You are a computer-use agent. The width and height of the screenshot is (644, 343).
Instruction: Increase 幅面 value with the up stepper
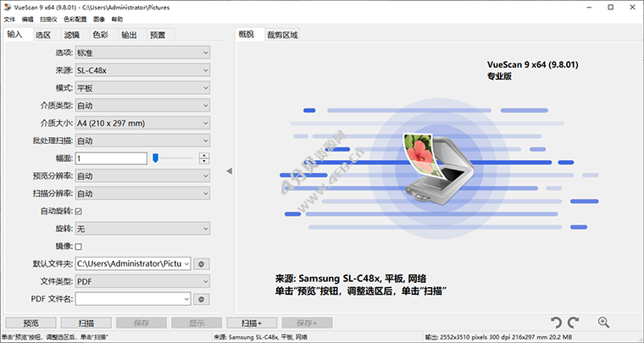(204, 155)
